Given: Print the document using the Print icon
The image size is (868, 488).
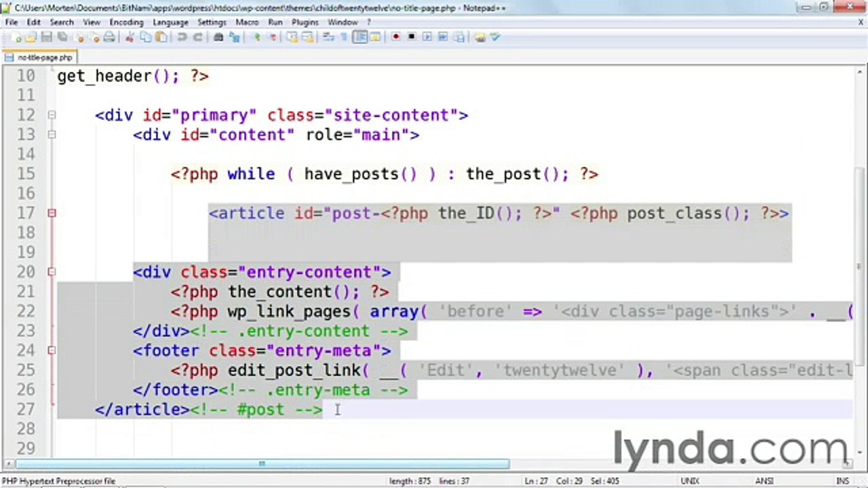Looking at the screenshot, I should (x=109, y=37).
